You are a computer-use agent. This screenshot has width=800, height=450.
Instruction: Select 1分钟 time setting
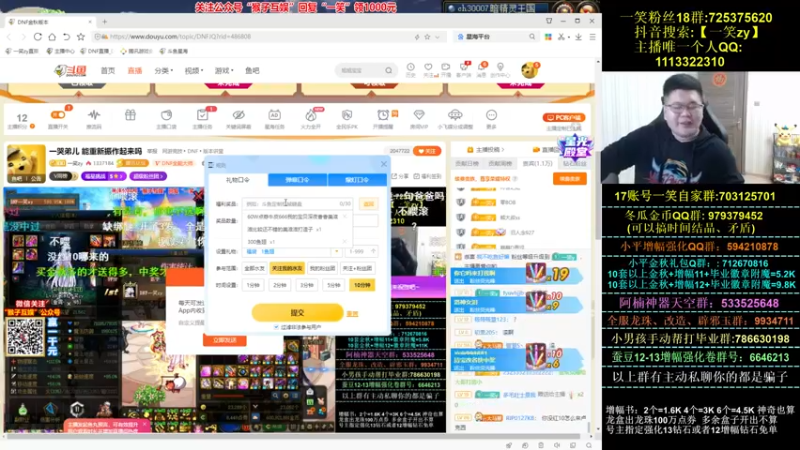(253, 285)
